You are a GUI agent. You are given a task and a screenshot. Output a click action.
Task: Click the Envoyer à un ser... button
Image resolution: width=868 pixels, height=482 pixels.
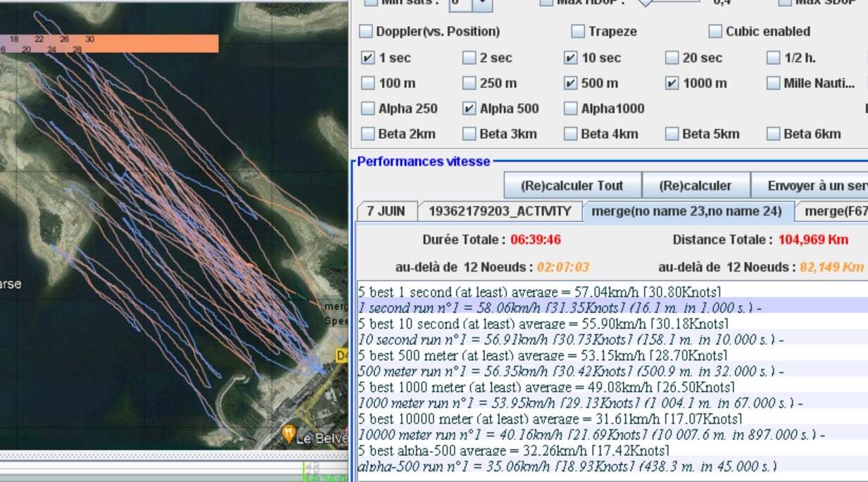(809, 186)
